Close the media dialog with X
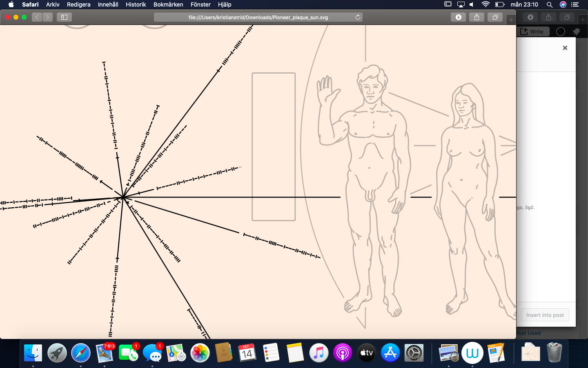 565,48
